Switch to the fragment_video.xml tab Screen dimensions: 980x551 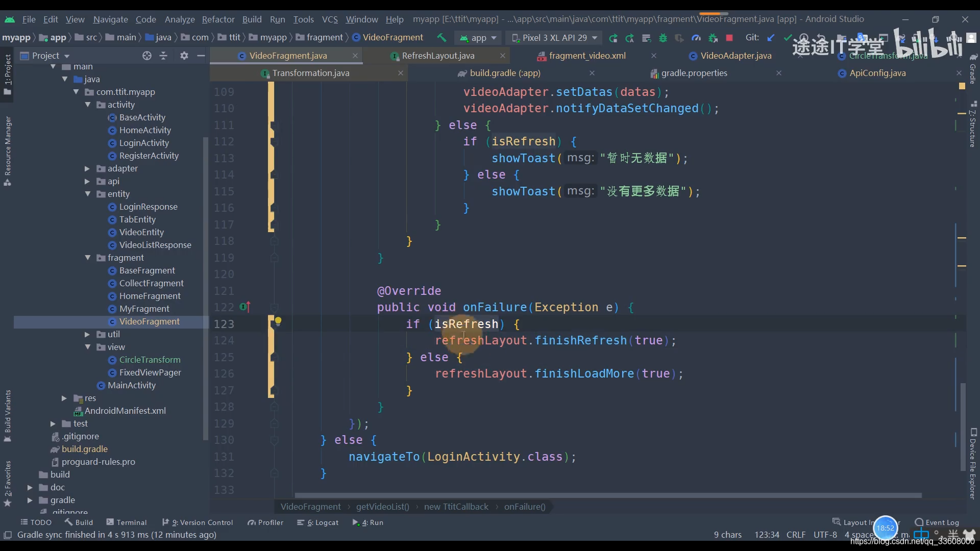point(587,56)
